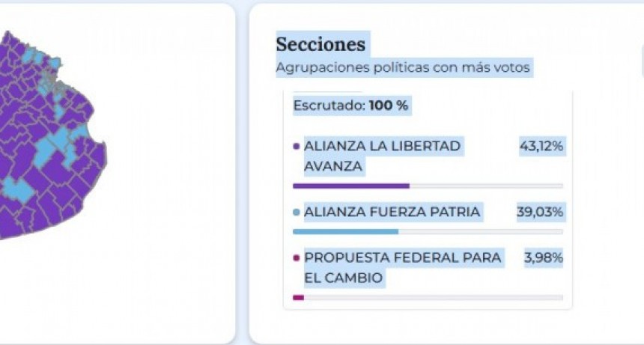Image resolution: width=644 pixels, height=345 pixels.
Task: Click the light-blue bullet beside Fuerza Patria
Action: point(297,213)
